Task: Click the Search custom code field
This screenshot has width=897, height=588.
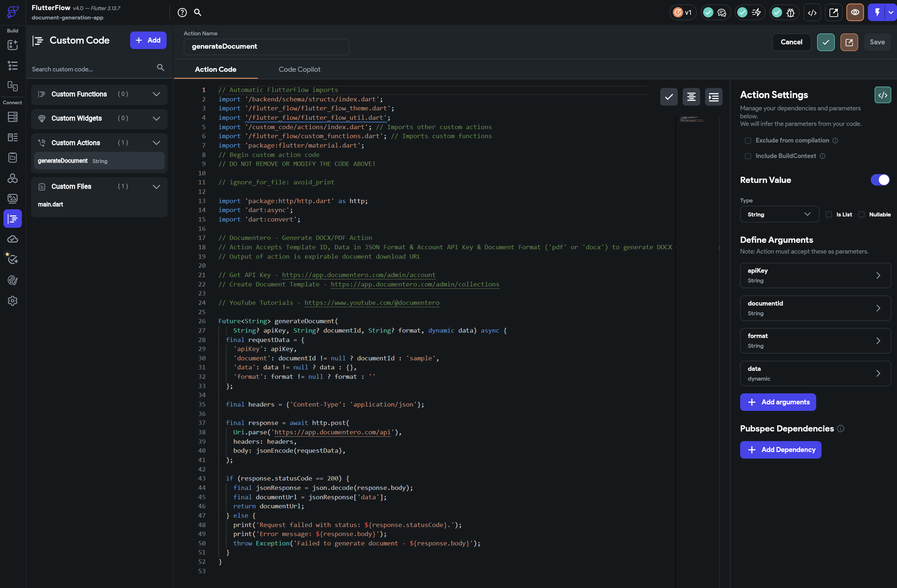Action: (x=92, y=69)
